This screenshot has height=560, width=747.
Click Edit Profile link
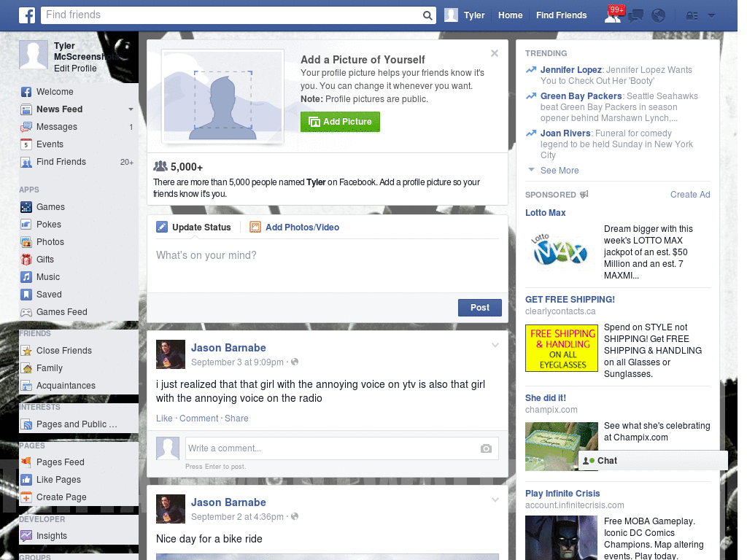[75, 69]
